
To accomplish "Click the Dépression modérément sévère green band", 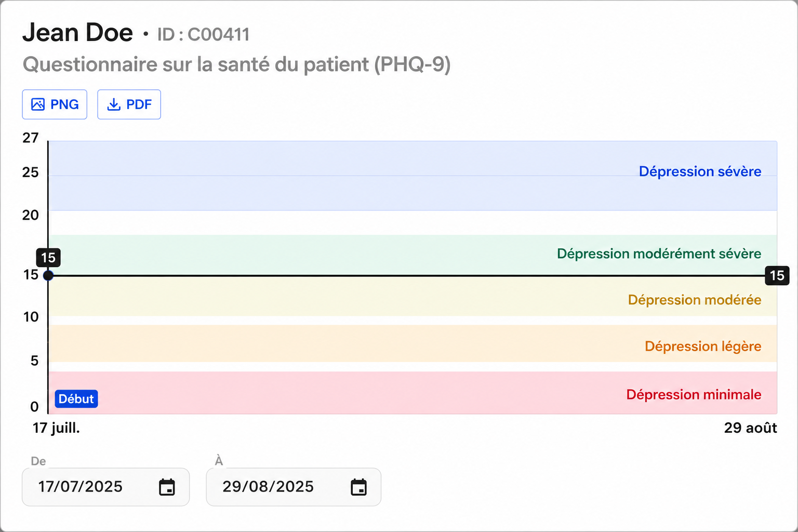I will tap(413, 255).
